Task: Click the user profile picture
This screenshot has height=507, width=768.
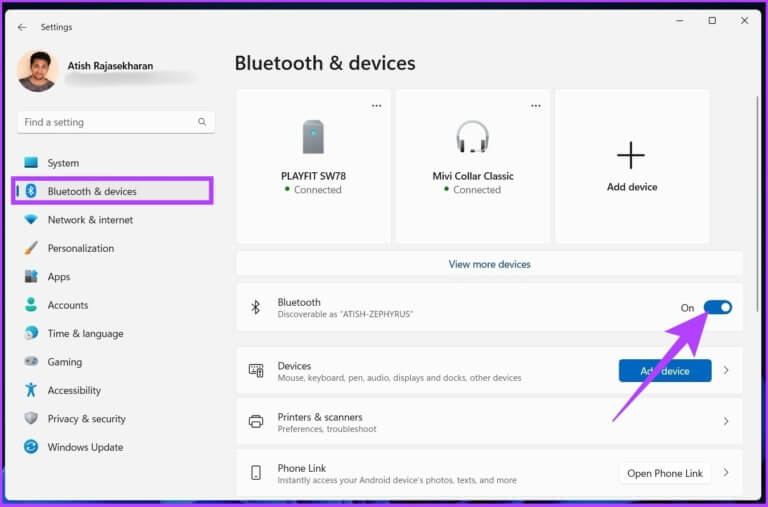Action: [38, 71]
